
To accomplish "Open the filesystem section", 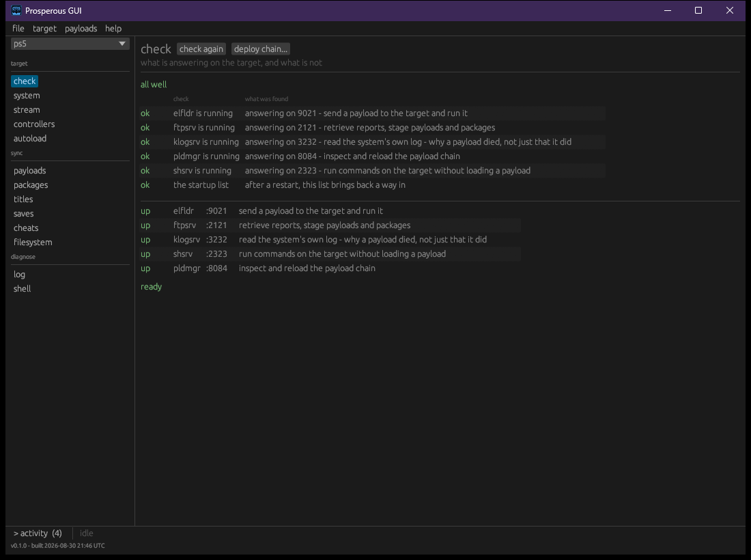I will point(33,242).
